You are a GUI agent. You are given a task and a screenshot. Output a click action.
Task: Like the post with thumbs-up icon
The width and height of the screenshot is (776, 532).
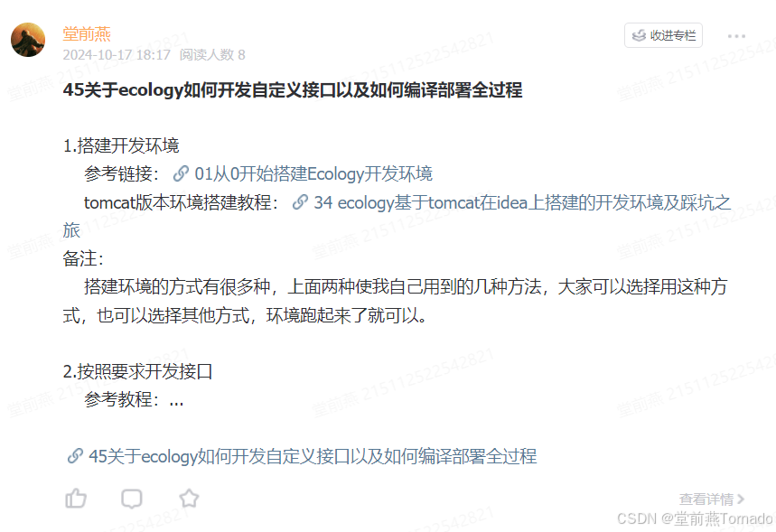coord(76,499)
